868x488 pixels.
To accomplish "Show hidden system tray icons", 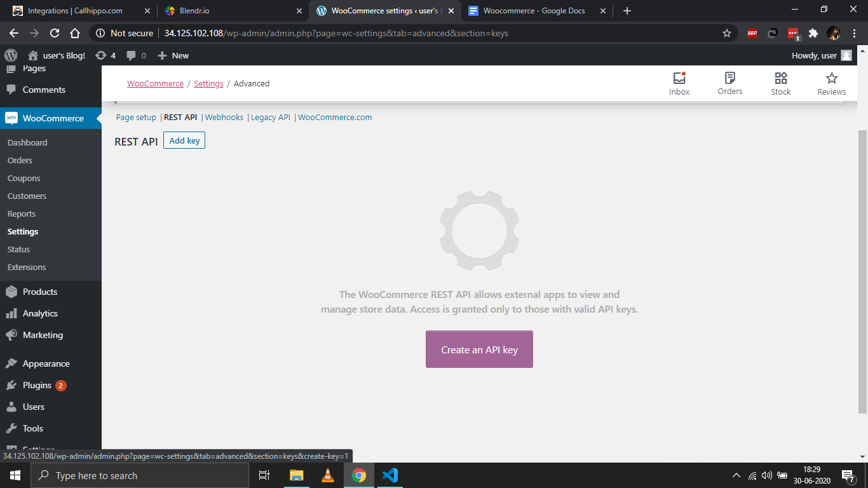I will pos(736,475).
